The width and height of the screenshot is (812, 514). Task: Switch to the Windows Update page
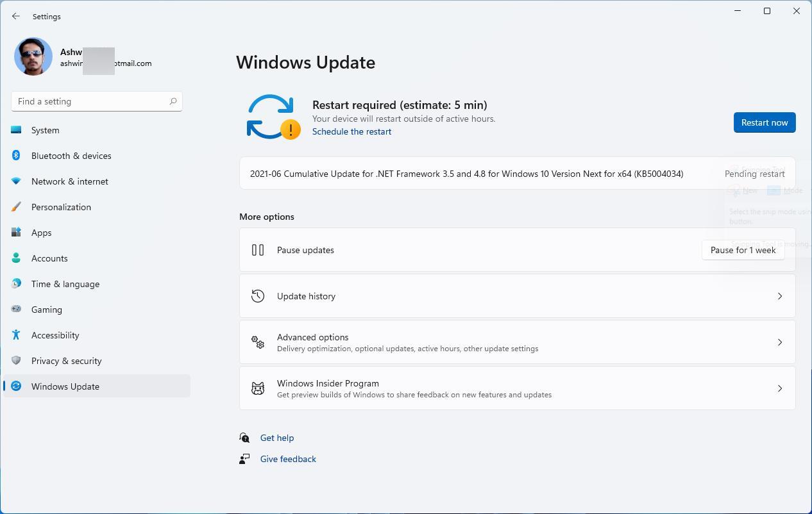65,386
